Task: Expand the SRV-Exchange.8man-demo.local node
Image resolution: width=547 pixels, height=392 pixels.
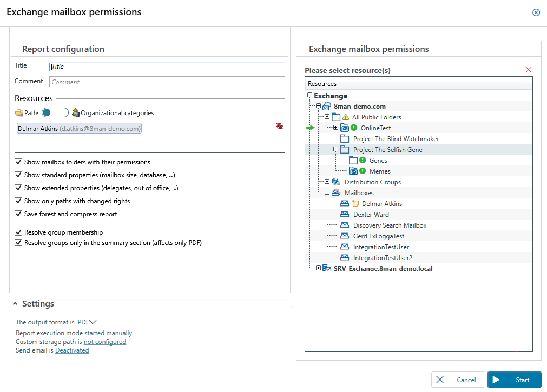Action: pos(318,269)
